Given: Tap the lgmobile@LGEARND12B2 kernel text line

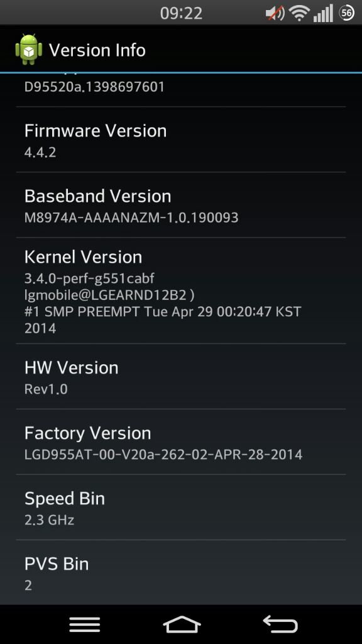Looking at the screenshot, I should click(x=109, y=295).
